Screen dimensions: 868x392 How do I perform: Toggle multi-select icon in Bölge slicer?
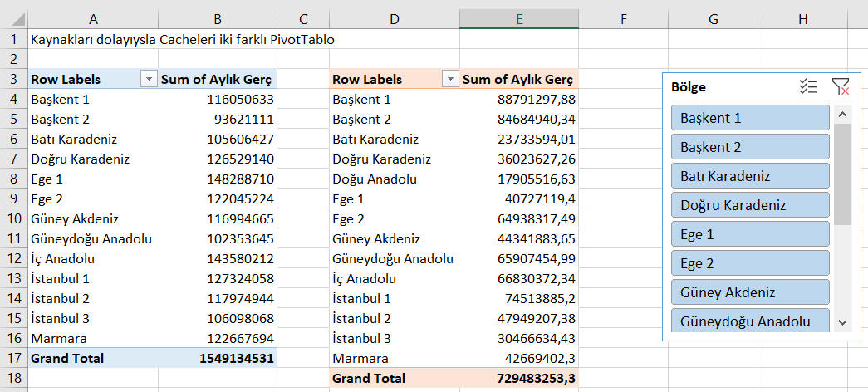point(808,86)
